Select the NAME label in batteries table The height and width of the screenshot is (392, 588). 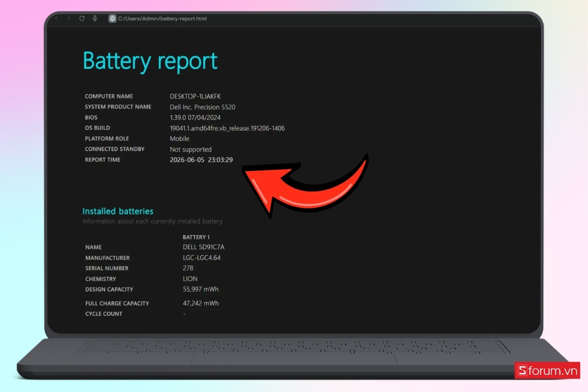click(x=94, y=247)
